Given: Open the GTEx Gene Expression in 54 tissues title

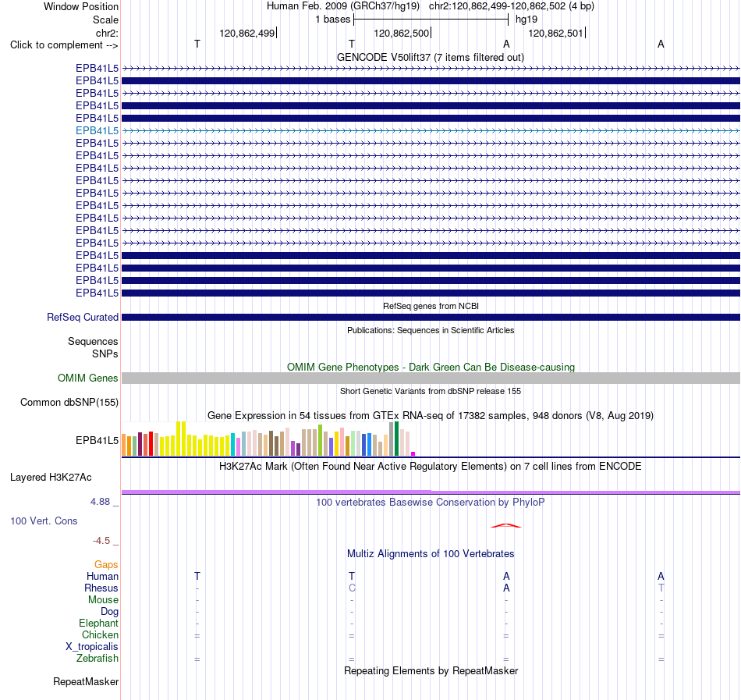Looking at the screenshot, I should tap(431, 415).
